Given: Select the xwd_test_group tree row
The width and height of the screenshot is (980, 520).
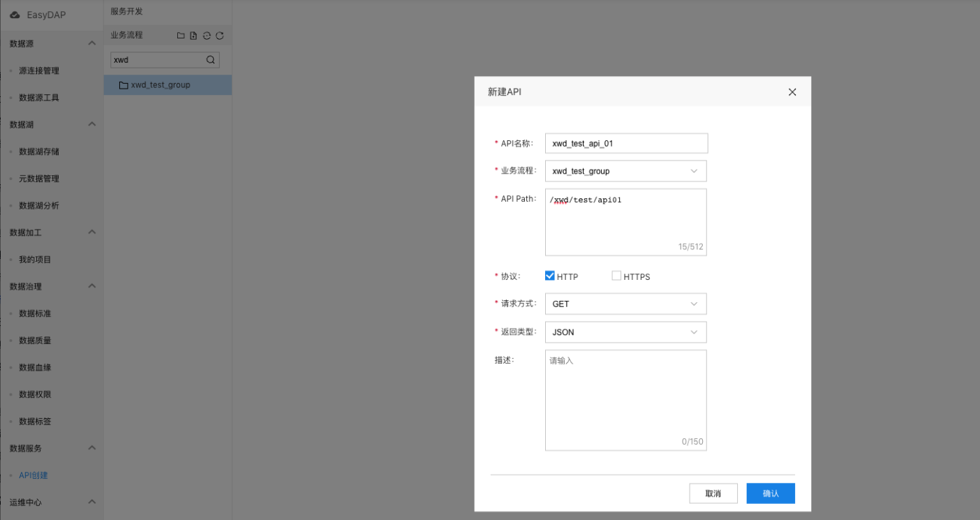Looking at the screenshot, I should pyautogui.click(x=168, y=85).
